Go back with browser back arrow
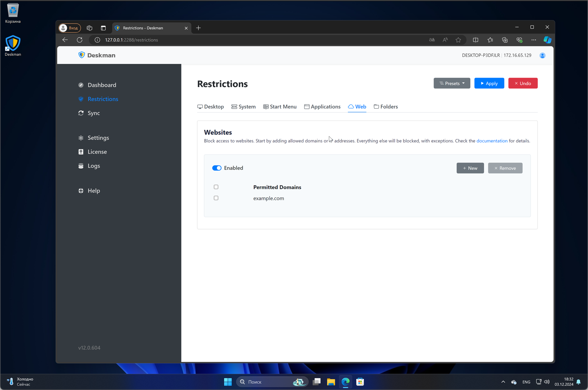588x390 pixels. point(65,40)
